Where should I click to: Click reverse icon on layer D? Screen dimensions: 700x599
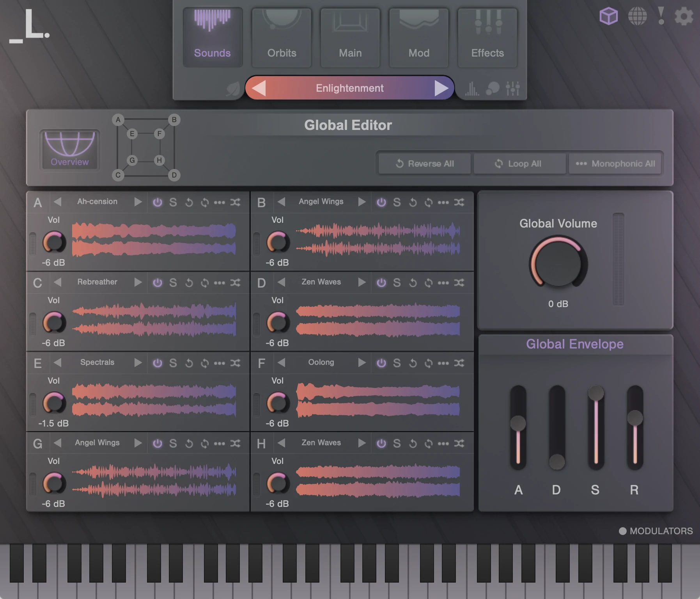tap(413, 283)
